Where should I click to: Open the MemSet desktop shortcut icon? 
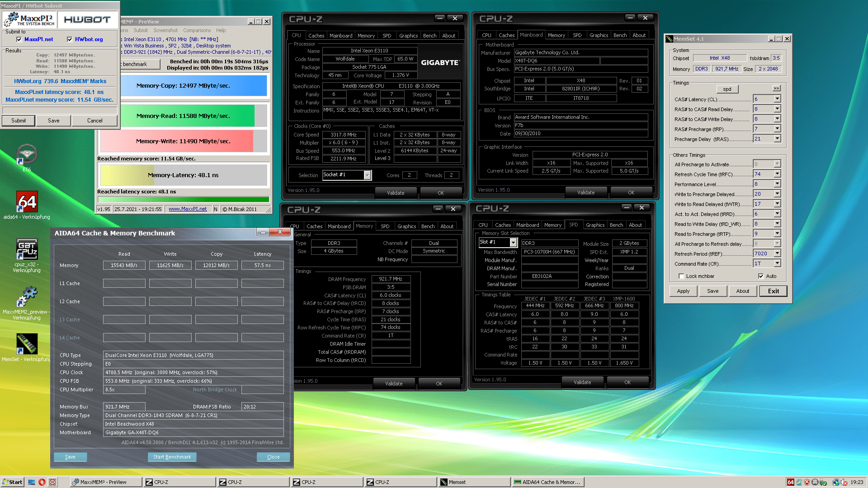pos(27,344)
